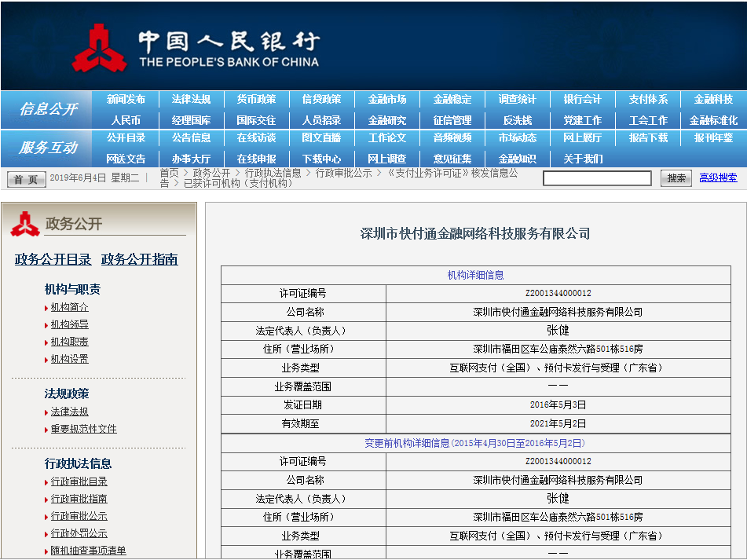Open 行政审批公示 sidebar link

click(79, 516)
